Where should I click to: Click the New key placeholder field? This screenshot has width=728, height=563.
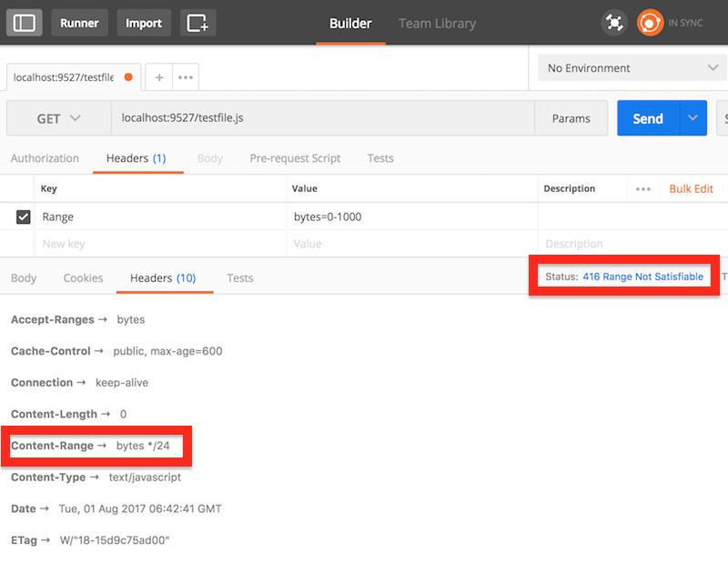[x=161, y=244]
